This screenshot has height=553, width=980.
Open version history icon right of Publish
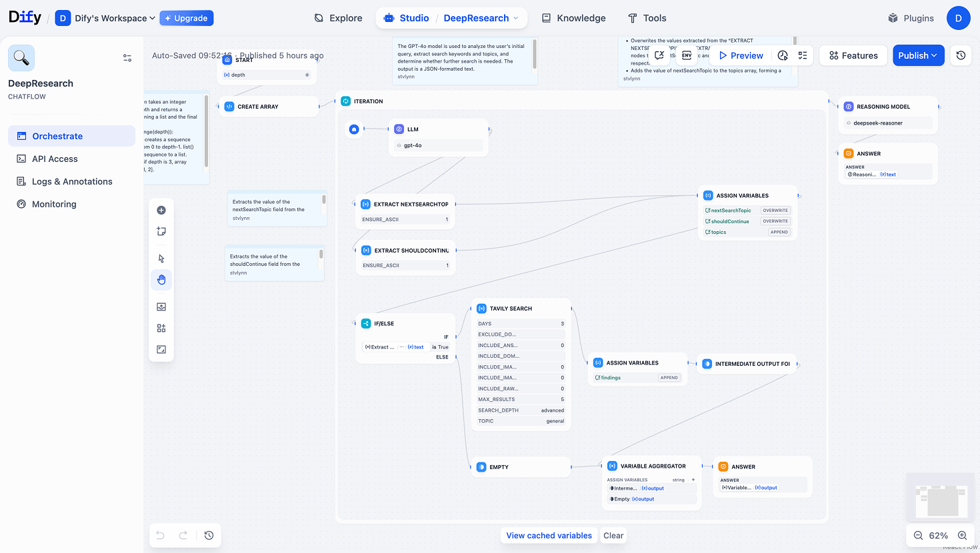tap(961, 55)
